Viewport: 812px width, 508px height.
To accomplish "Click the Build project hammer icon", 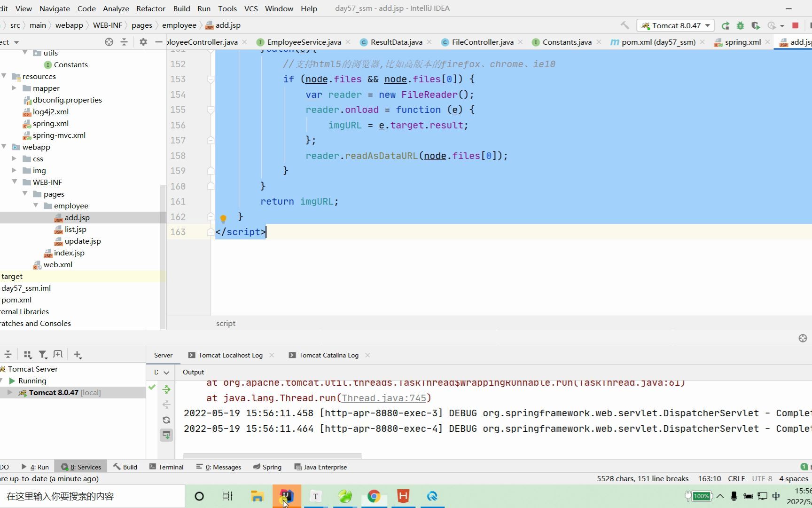I will coord(625,25).
